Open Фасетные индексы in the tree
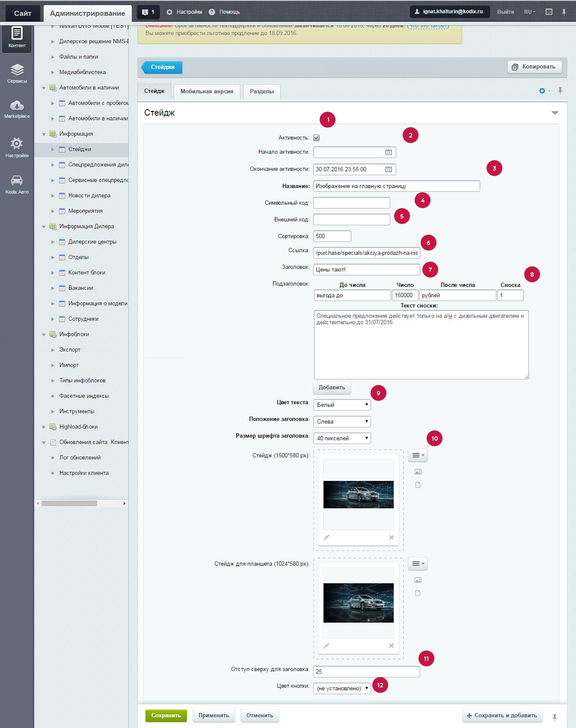The width and height of the screenshot is (576, 728). coord(84,396)
